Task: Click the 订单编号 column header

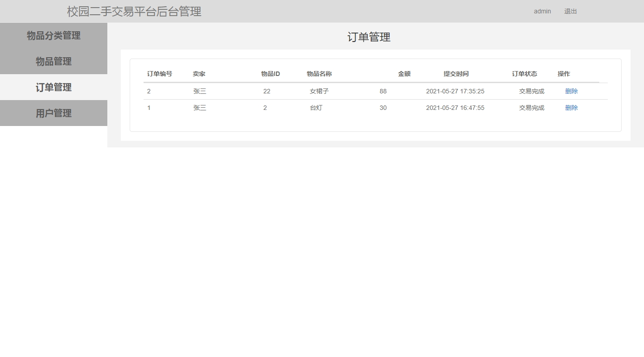Action: coord(160,74)
